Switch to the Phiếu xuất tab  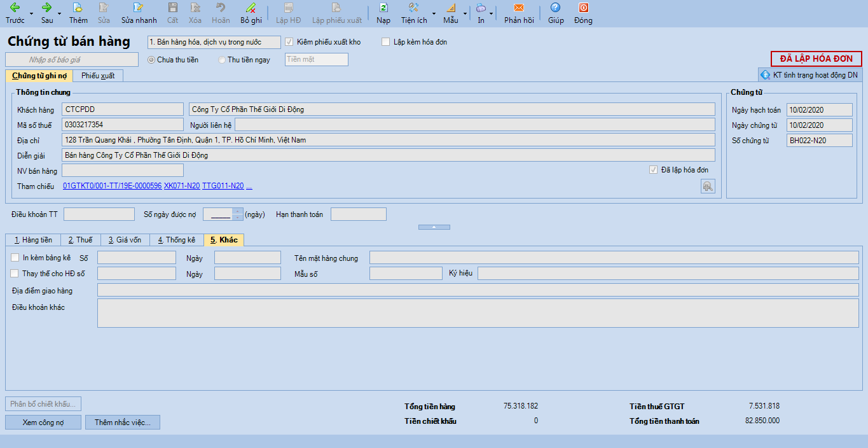[x=98, y=76]
